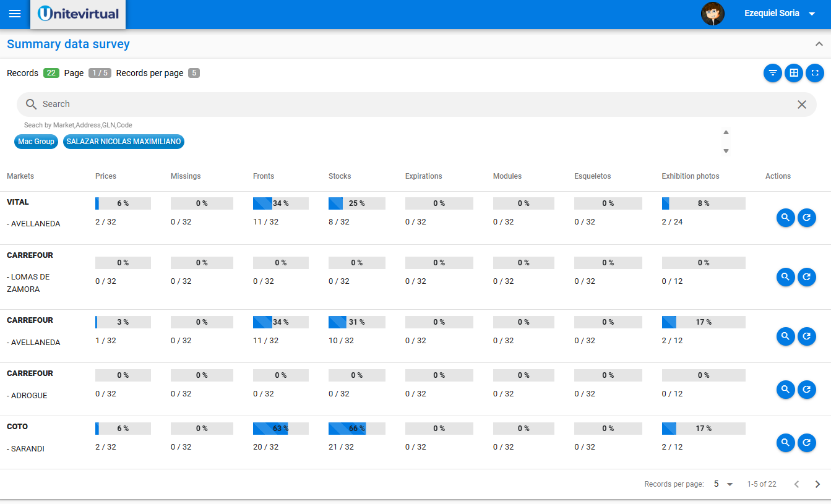Remove the Mac Group filter chip

point(36,141)
